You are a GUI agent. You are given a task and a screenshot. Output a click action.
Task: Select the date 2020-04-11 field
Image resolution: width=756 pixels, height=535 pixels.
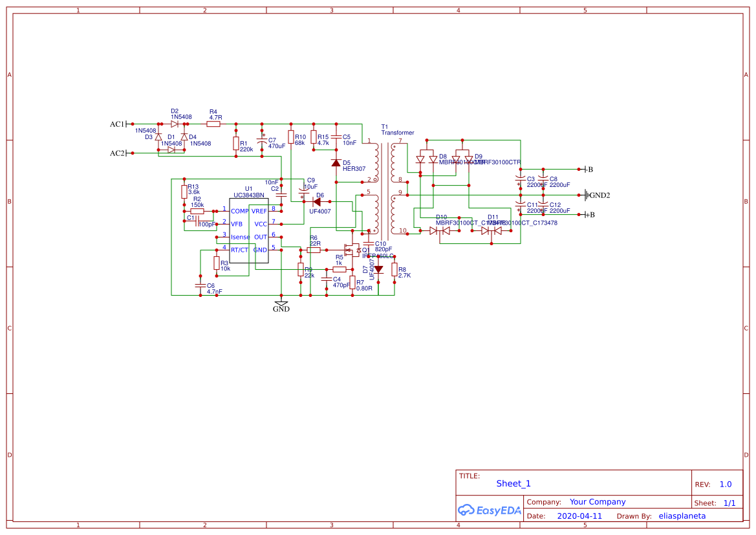point(581,516)
